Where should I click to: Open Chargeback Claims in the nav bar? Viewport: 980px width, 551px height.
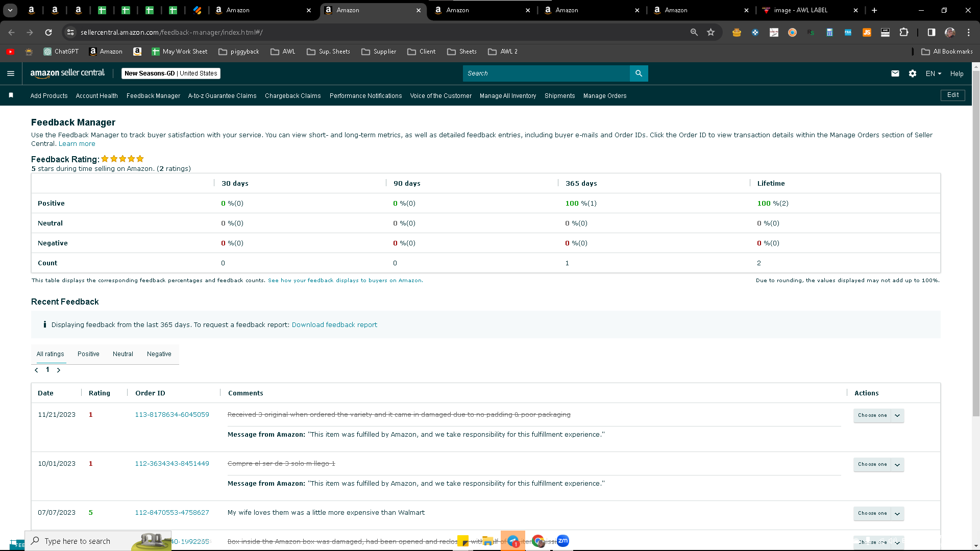coord(293,95)
